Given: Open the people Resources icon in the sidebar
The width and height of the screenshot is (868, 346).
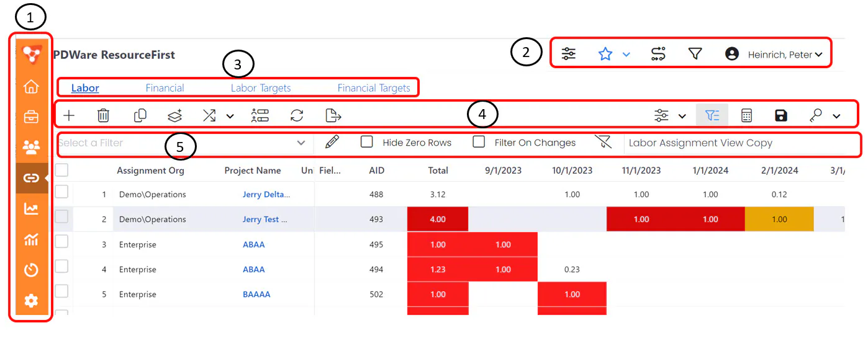Looking at the screenshot, I should tap(30, 147).
